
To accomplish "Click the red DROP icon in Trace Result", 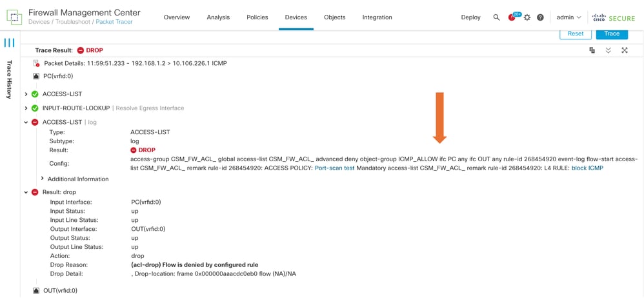I will coord(81,50).
